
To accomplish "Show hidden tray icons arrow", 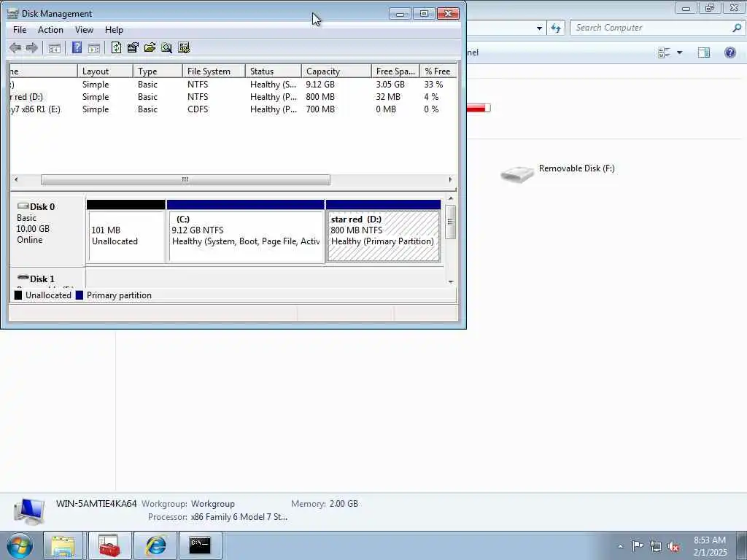I will 620,546.
